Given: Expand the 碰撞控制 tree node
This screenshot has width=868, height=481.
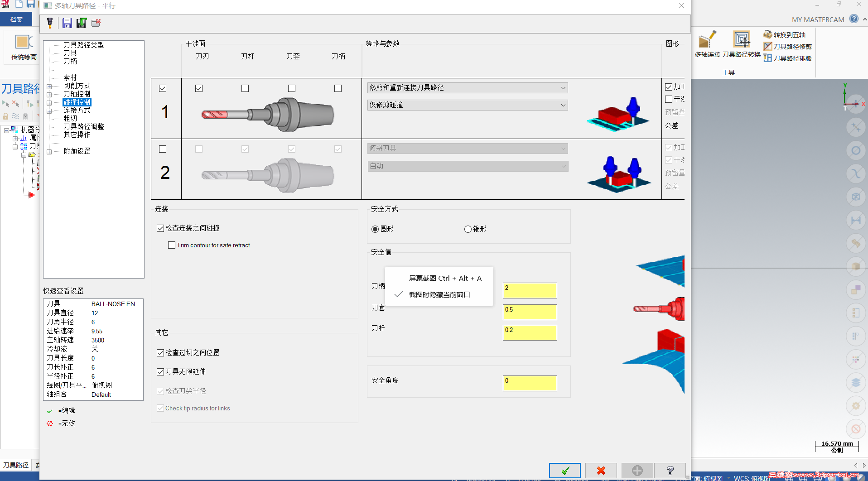Looking at the screenshot, I should tap(49, 102).
